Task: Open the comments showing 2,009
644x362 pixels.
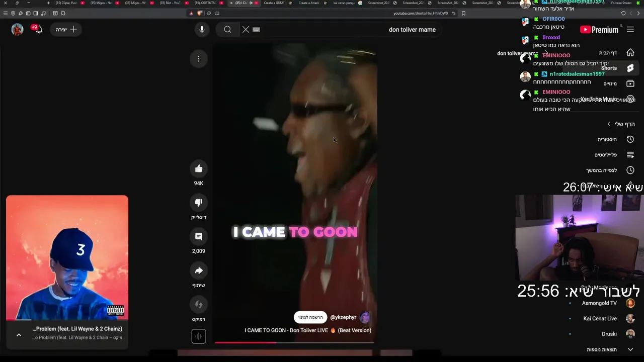Action: [199, 236]
